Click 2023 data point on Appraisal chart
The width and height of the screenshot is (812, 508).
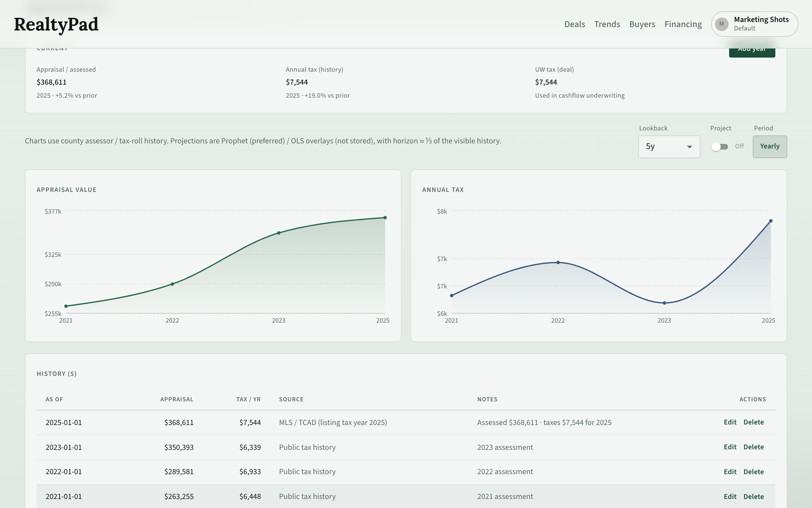(279, 233)
